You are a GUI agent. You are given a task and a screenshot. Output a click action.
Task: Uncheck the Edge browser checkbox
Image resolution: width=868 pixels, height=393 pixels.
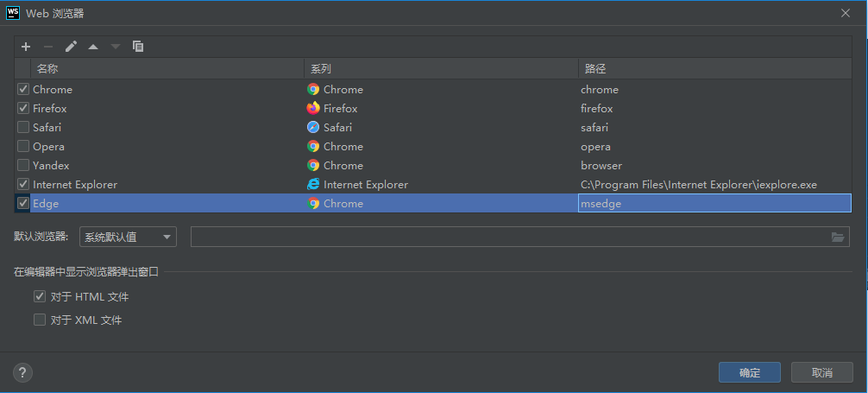23,204
